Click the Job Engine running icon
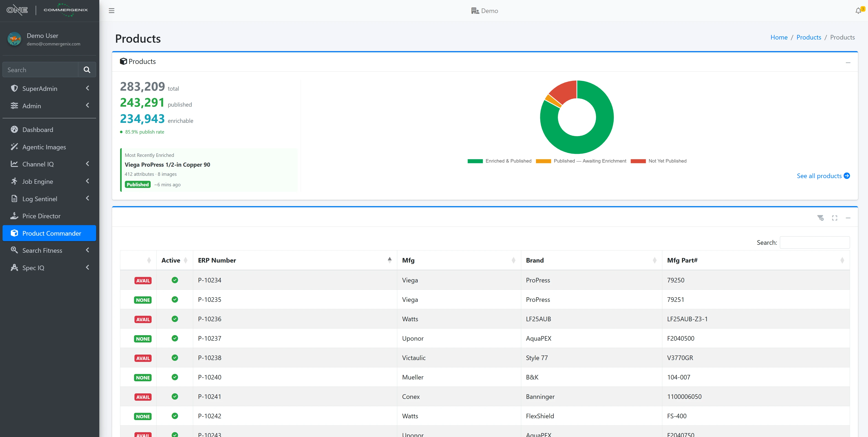Screen dimensions: 868x437 (14, 181)
